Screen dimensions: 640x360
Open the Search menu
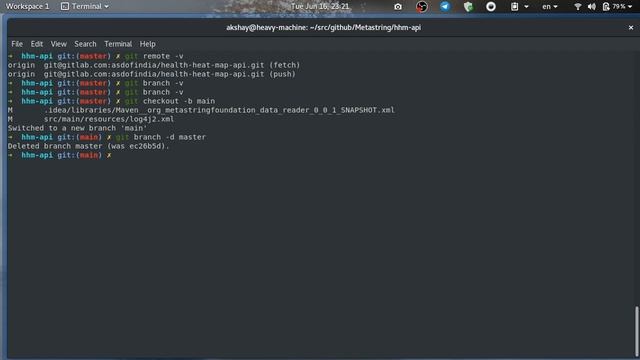85,44
